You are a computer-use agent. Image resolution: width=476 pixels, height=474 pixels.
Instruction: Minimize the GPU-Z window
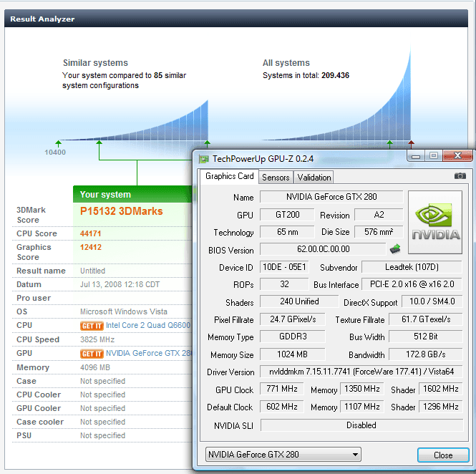tap(416, 156)
